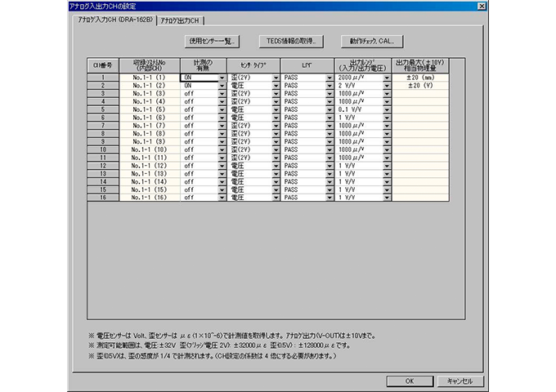Open the 使用センサー一覧 button
This screenshot has width=556, height=392.
212,42
